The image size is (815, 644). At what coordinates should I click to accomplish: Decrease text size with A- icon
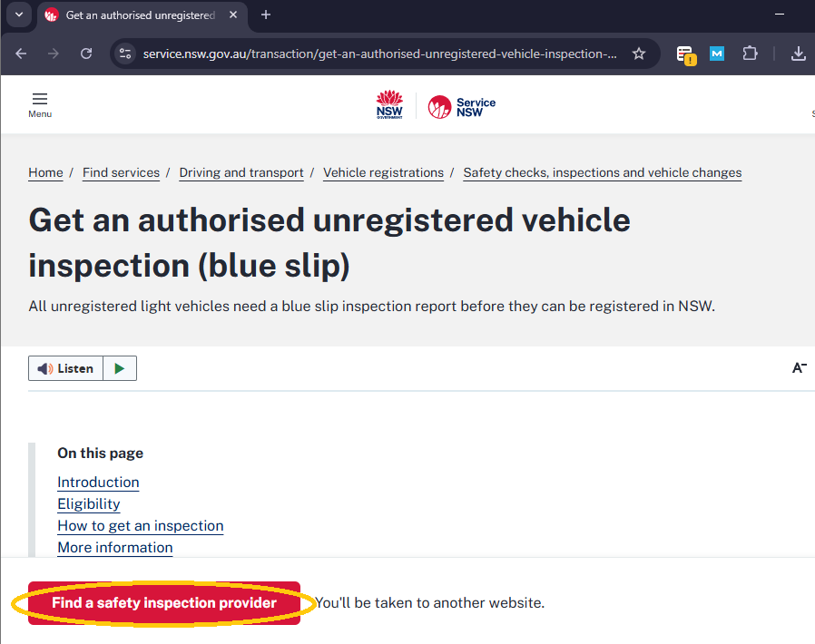pyautogui.click(x=800, y=367)
